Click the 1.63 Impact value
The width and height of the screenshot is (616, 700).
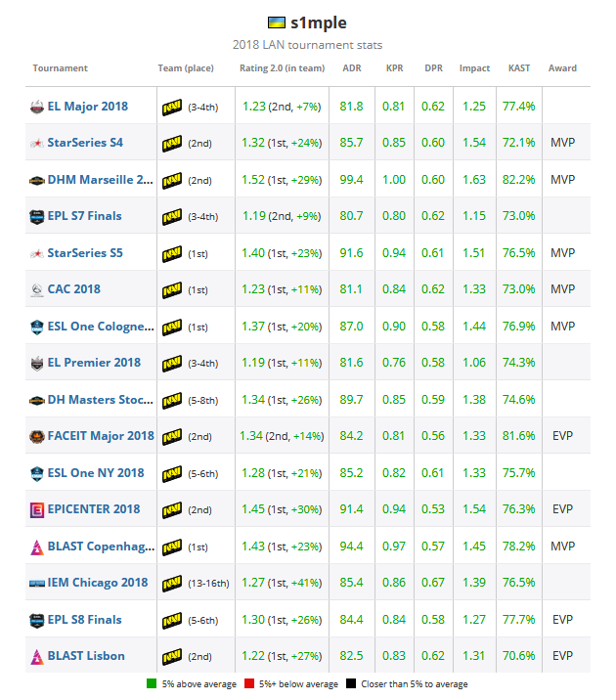474,180
